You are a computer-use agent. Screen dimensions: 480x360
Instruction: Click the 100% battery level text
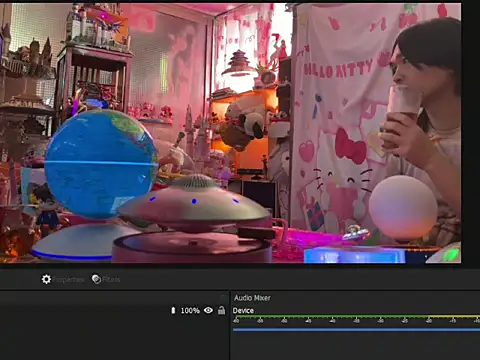click(190, 311)
